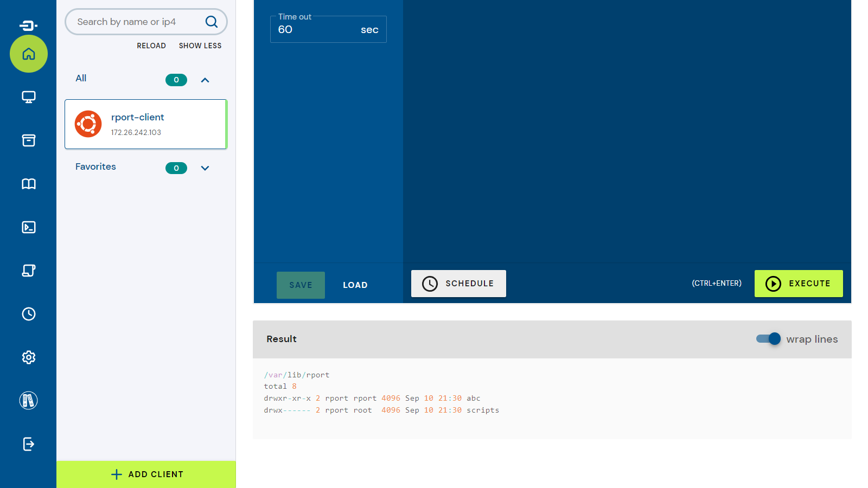Open the archive box icon in sidebar
This screenshot has width=868, height=488.
(x=29, y=140)
